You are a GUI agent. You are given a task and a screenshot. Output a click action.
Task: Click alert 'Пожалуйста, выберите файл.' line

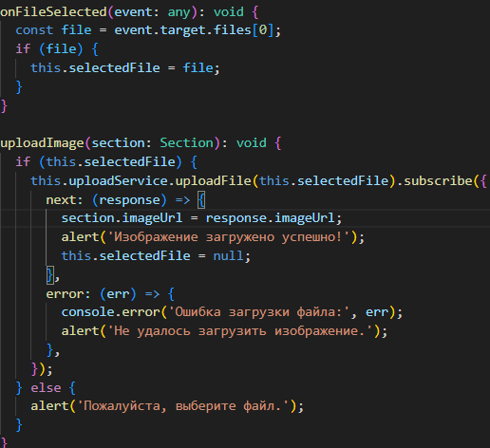(x=167, y=406)
